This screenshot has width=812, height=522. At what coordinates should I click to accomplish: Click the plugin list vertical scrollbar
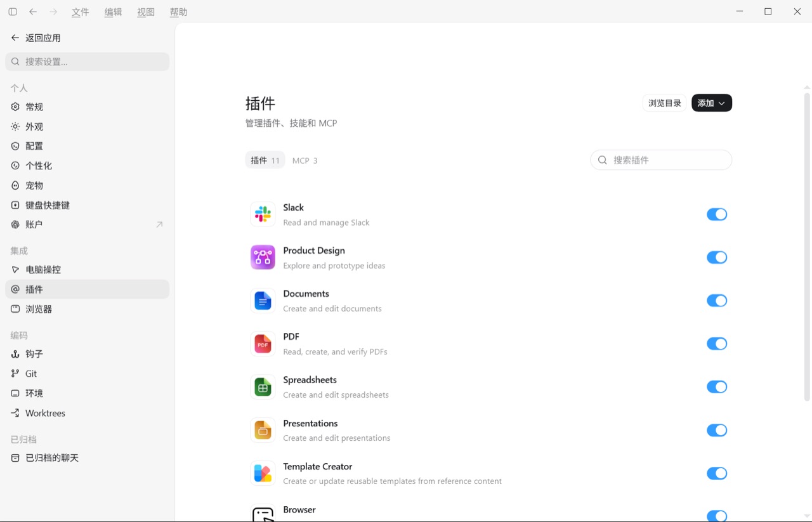coord(807,247)
